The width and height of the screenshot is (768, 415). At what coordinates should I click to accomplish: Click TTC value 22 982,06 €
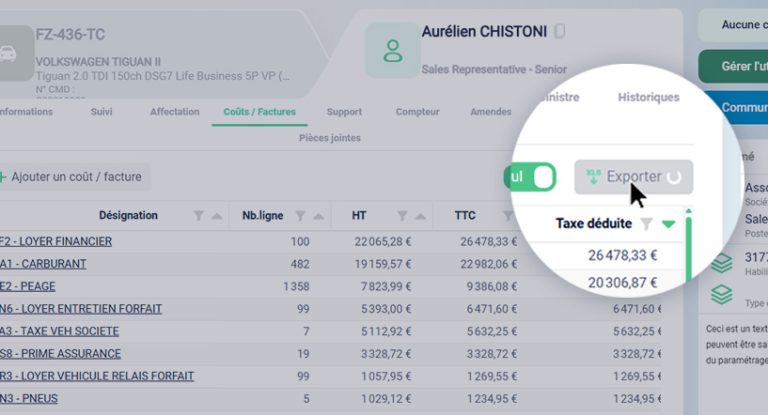[488, 264]
